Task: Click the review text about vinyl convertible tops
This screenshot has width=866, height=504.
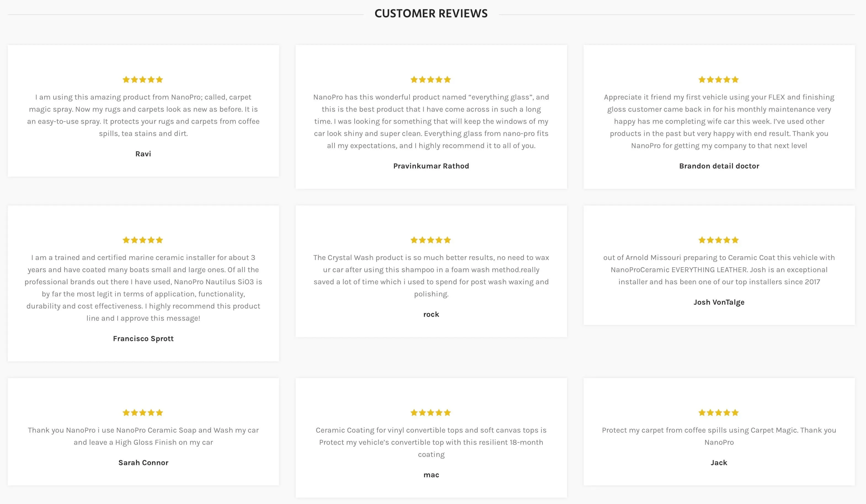Action: point(431,442)
